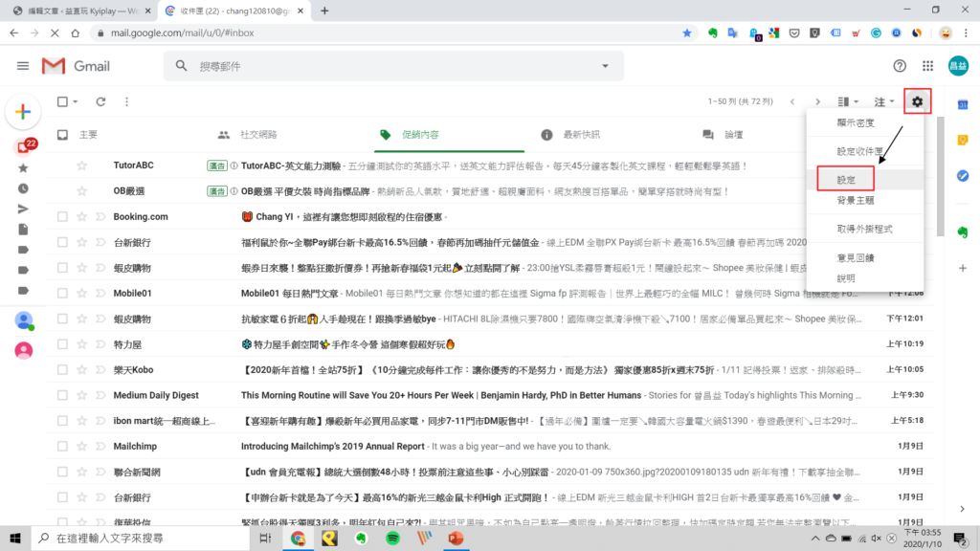Open a new browser tab
Image resolution: width=980 pixels, height=551 pixels.
click(324, 11)
